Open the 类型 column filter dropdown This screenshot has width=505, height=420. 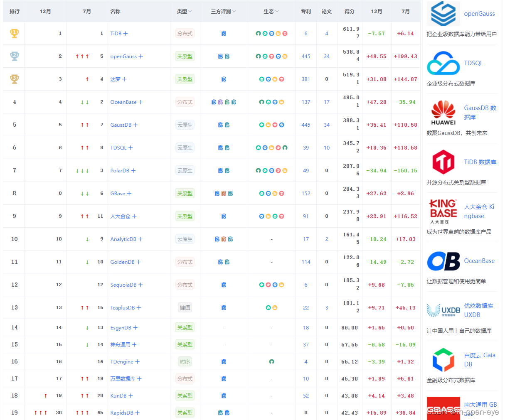190,12
